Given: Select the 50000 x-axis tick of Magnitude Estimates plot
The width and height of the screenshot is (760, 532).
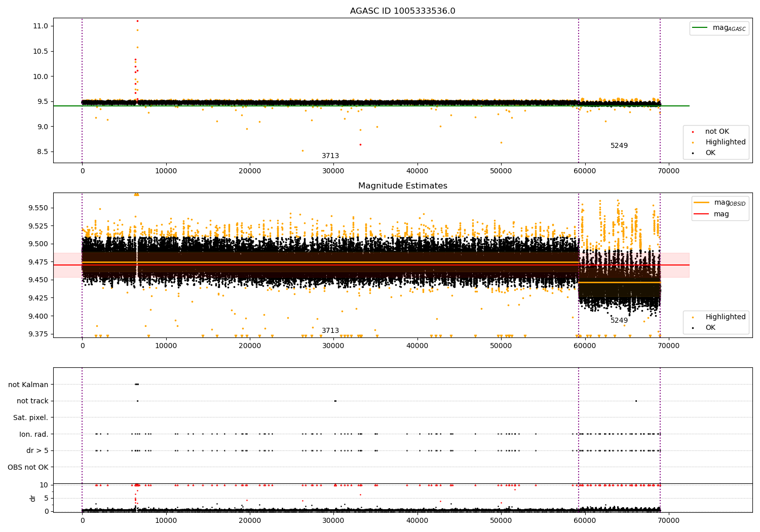Looking at the screenshot, I should 501,346.
